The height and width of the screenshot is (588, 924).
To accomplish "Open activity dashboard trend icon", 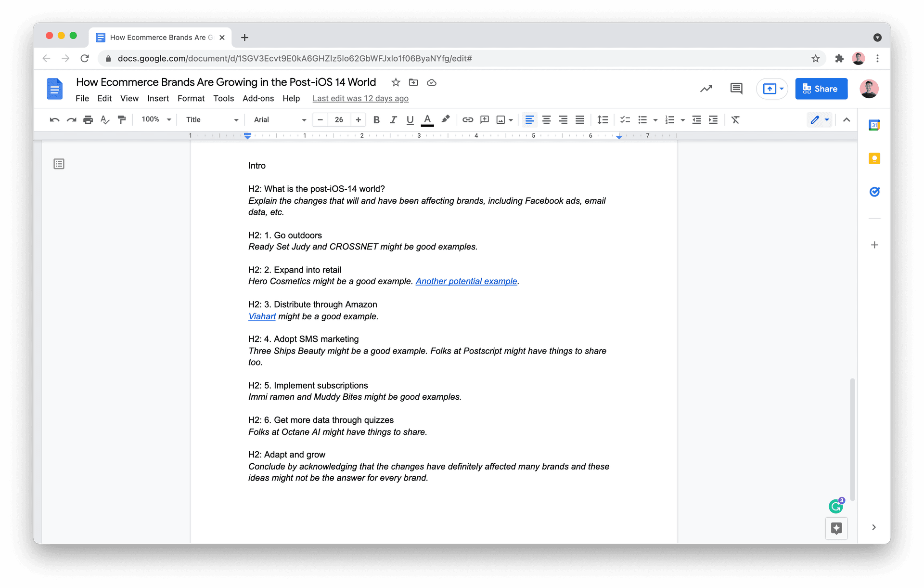I will tap(706, 89).
